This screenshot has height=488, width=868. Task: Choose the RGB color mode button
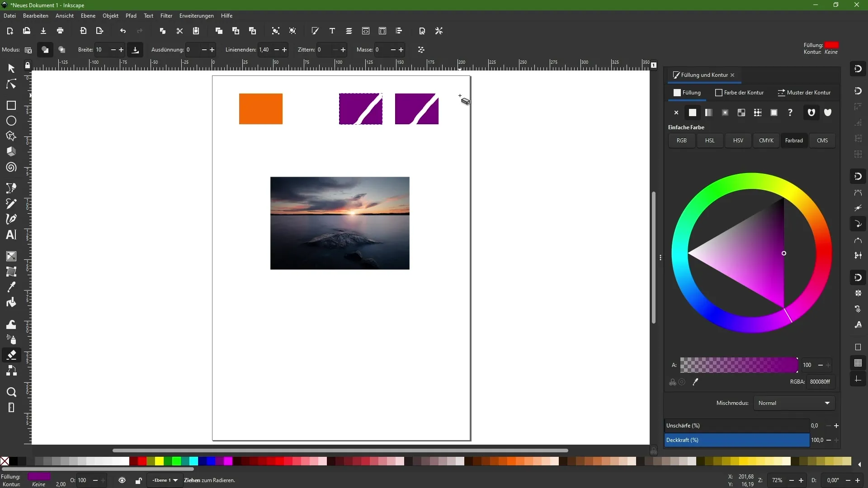tap(682, 141)
